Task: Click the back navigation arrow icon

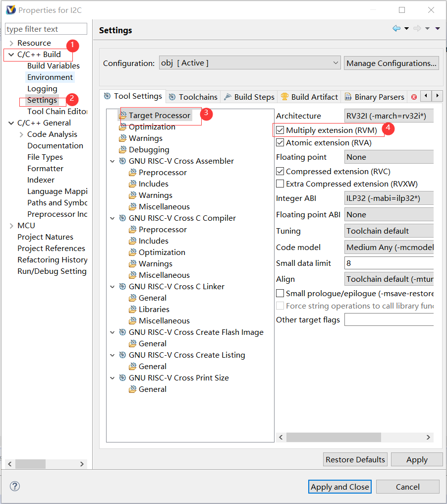Action: tap(396, 29)
